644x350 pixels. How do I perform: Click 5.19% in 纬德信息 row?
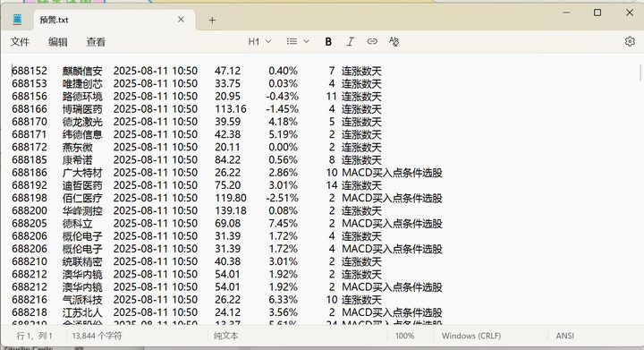click(283, 135)
